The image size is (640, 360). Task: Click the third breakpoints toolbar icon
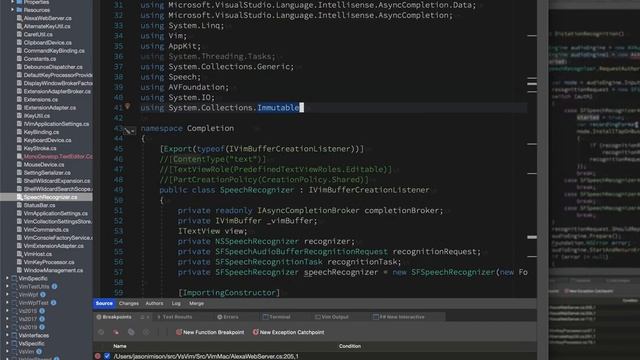(x=131, y=332)
